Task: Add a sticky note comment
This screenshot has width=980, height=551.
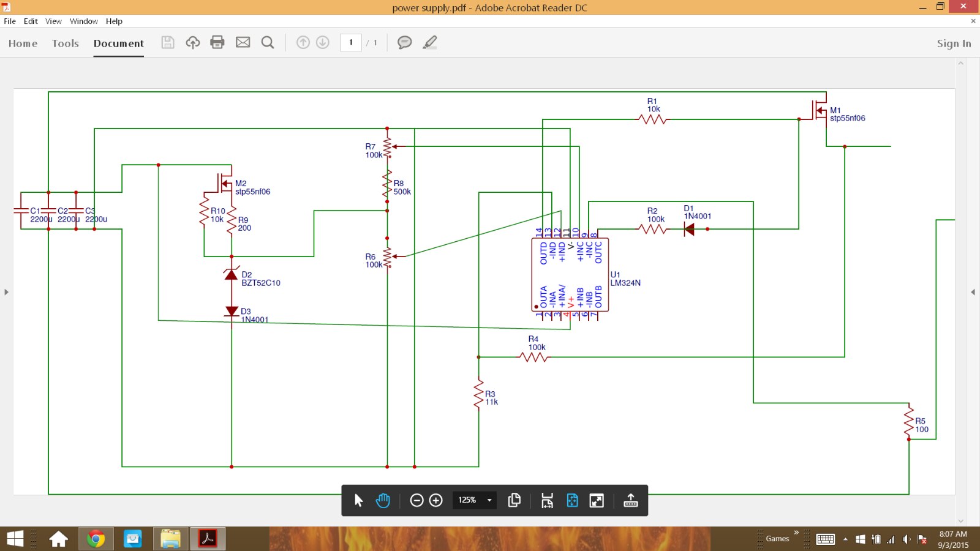Action: tap(404, 42)
